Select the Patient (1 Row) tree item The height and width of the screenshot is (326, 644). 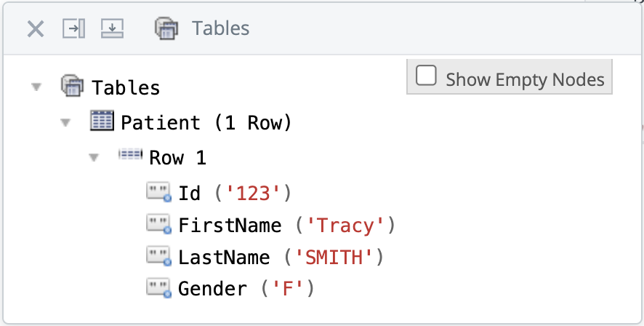click(x=206, y=123)
